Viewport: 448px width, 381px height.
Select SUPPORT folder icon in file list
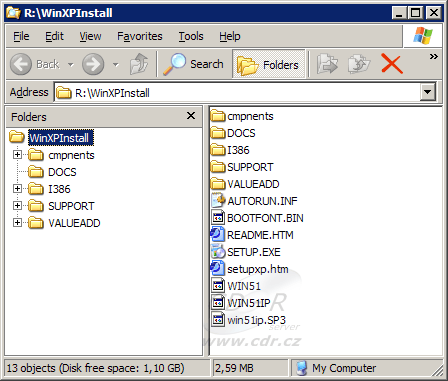coord(218,167)
